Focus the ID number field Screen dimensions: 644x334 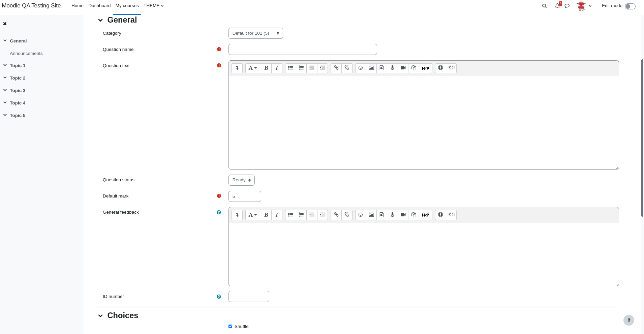pos(249,297)
